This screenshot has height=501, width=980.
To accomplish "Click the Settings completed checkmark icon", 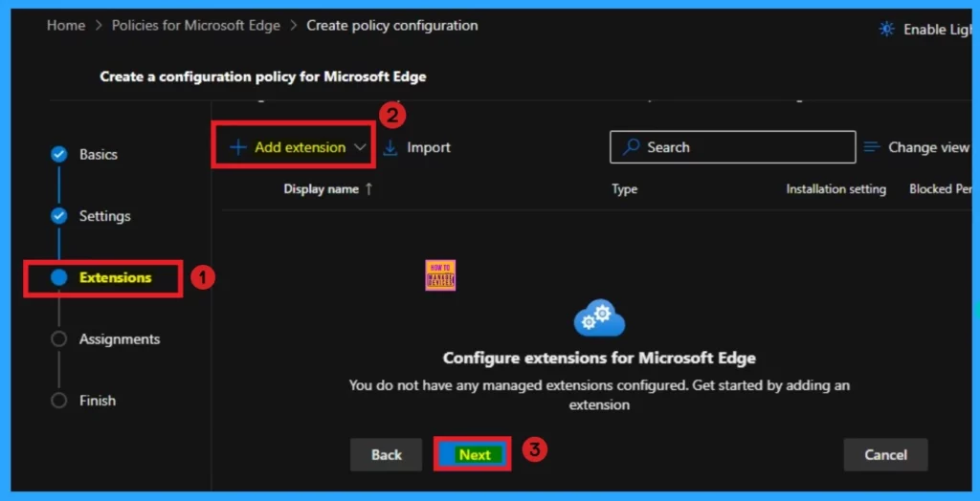I will tap(58, 216).
